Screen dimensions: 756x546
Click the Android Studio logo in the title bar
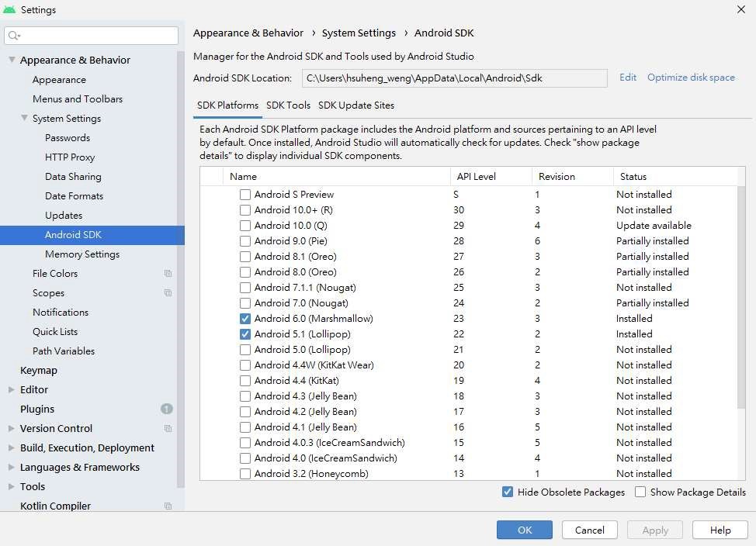(x=9, y=9)
